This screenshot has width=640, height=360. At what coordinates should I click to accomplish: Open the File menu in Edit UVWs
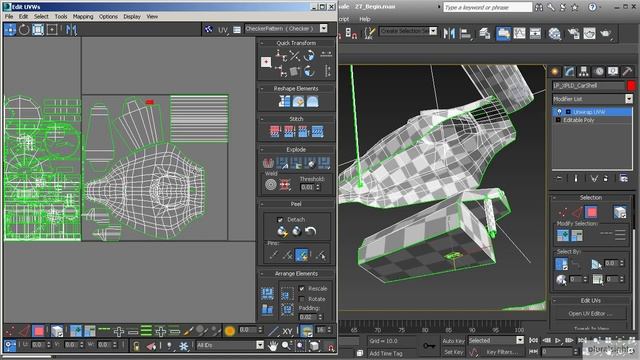tap(9, 17)
